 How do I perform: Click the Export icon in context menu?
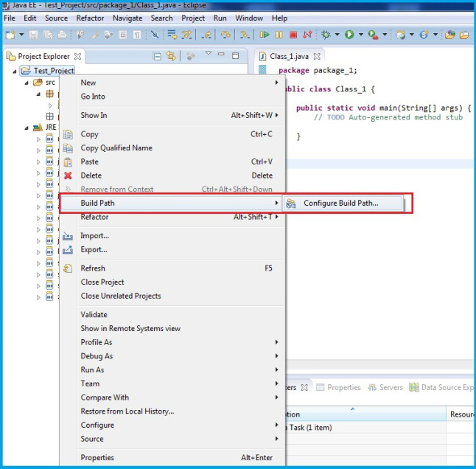pyautogui.click(x=67, y=250)
